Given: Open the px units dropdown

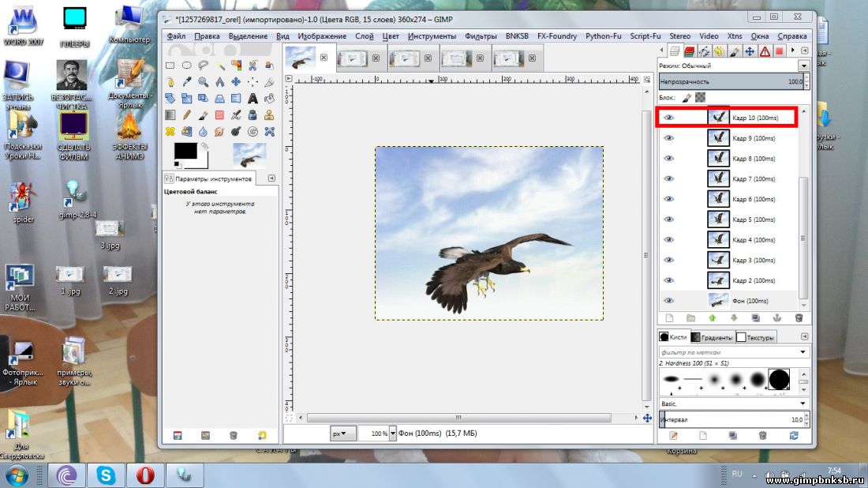Looking at the screenshot, I should pos(342,434).
